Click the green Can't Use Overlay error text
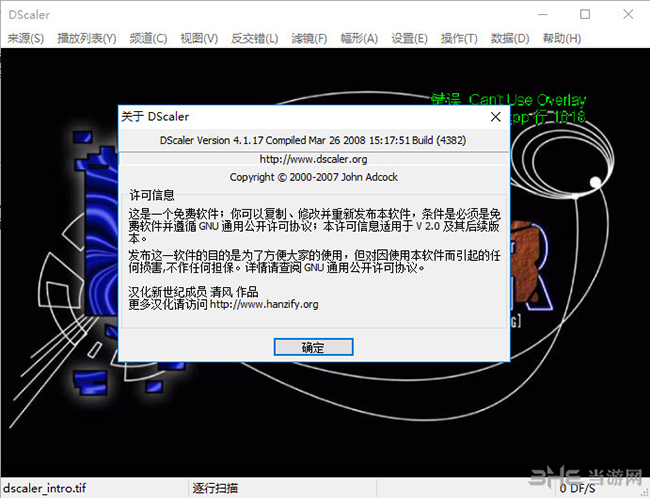650x498 pixels. pyautogui.click(x=508, y=100)
